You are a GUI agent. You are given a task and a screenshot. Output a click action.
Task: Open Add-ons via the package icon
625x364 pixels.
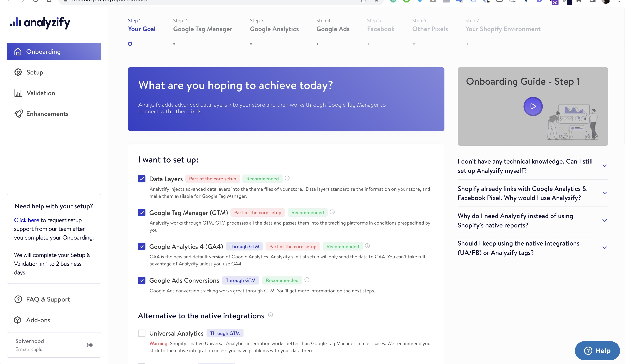[x=18, y=320]
